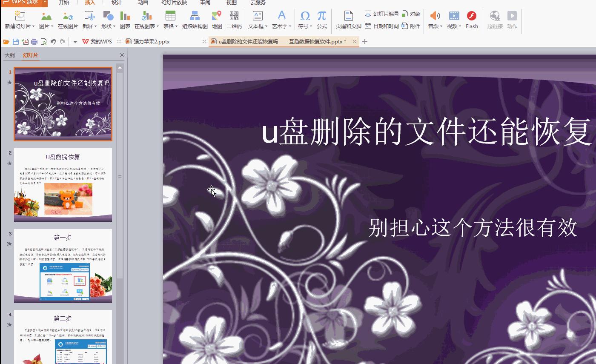
Task: Open header and footer settings (页眉和页脚)
Action: click(347, 19)
